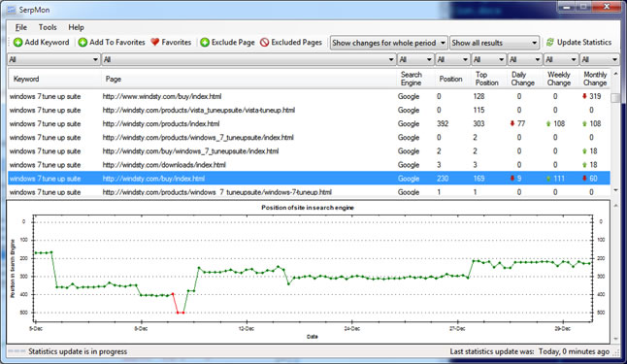Open Excluded Pages via the prohibition icon
Viewport: 627px width, 364px height.
click(x=264, y=43)
